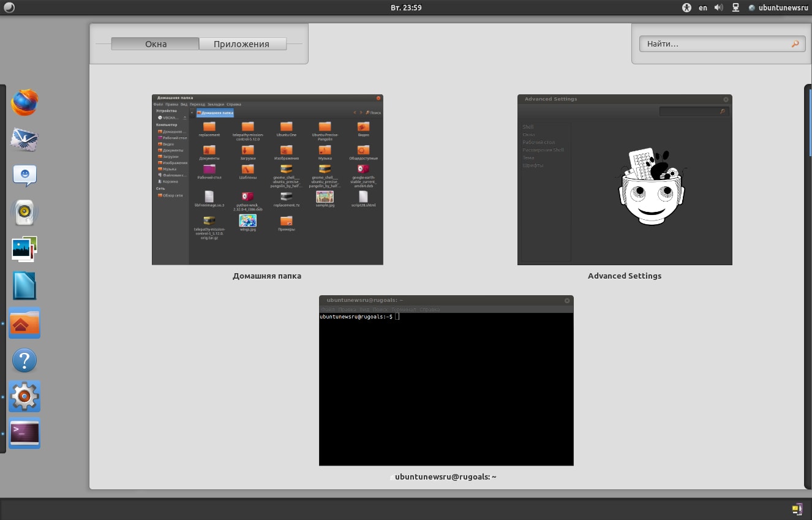Switch to the Окна tab
This screenshot has width=812, height=520.
pyautogui.click(x=156, y=44)
